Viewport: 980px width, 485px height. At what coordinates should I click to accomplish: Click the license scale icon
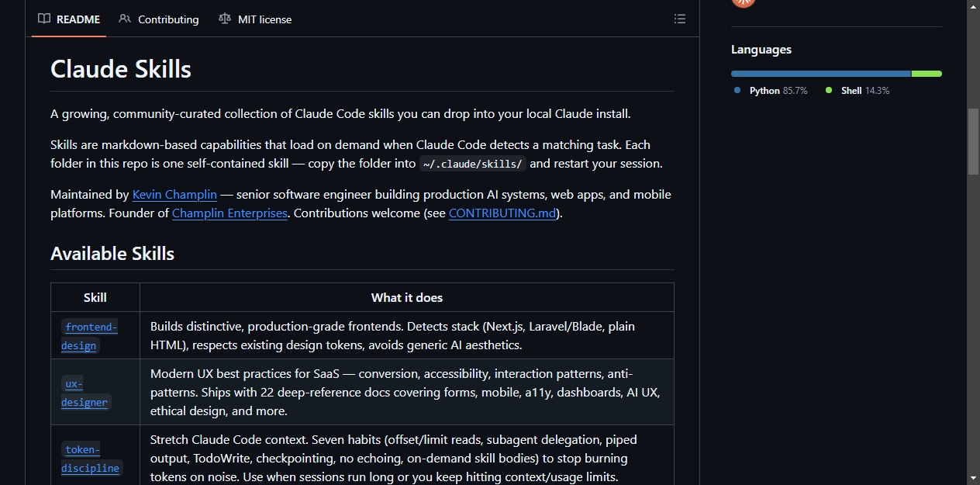point(225,19)
